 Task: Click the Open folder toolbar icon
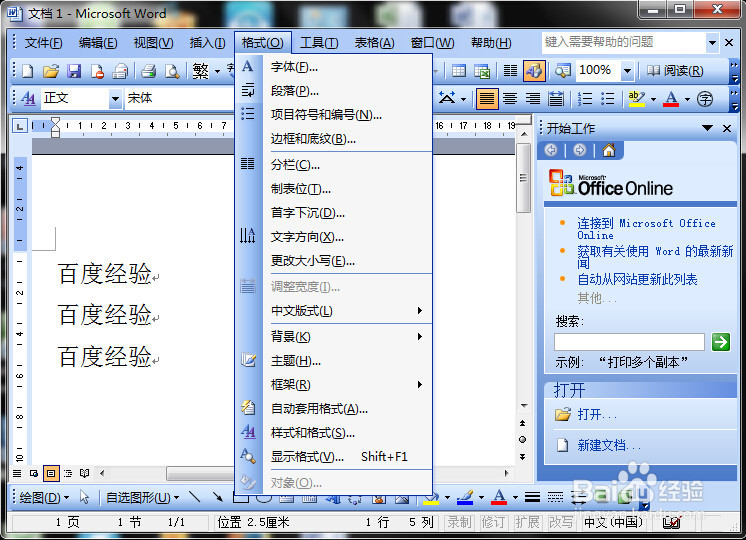[50, 71]
